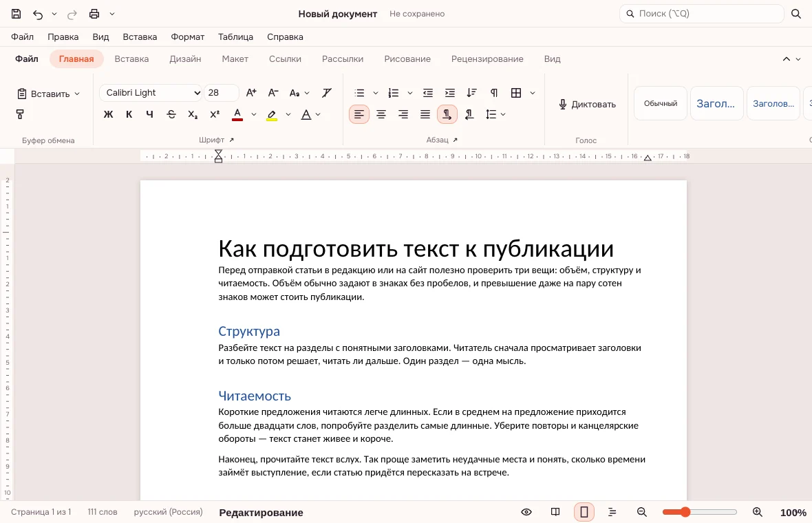Toggle show paragraph marks ¶
This screenshot has height=523, width=812.
click(494, 93)
